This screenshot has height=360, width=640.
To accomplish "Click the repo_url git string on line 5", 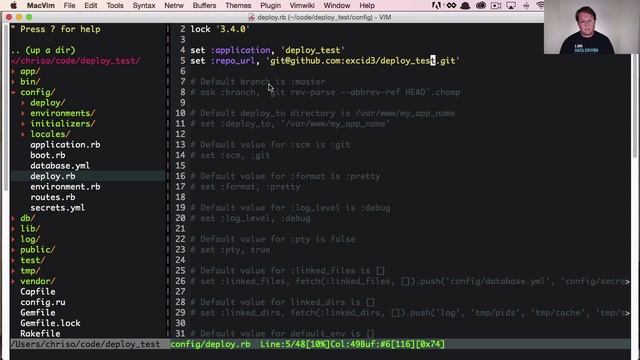I will tap(363, 61).
